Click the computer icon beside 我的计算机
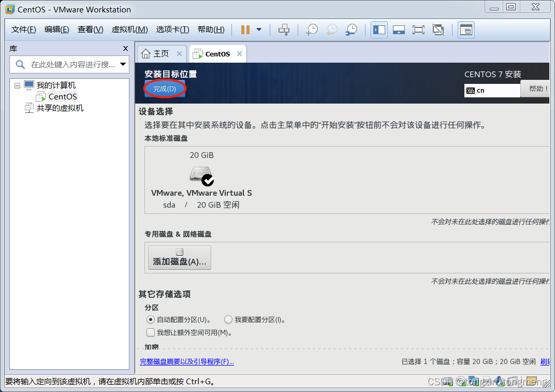 click(29, 85)
